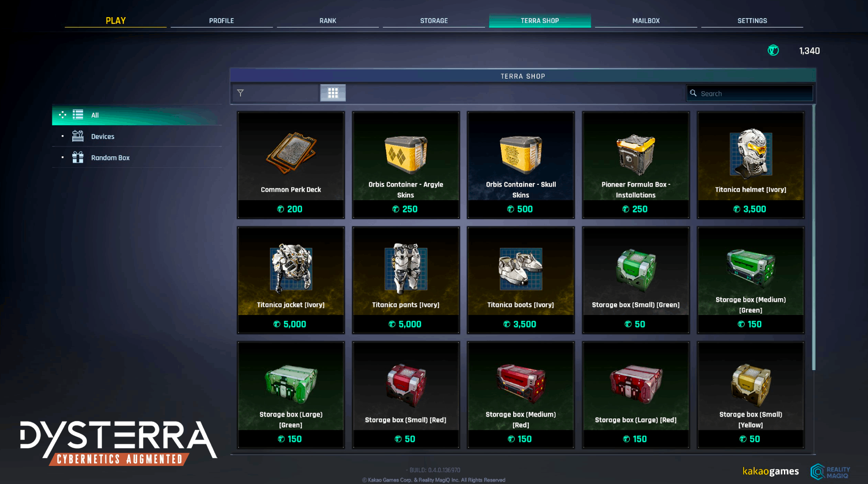Go to the PLAY tab
This screenshot has width=868, height=484.
(x=115, y=21)
